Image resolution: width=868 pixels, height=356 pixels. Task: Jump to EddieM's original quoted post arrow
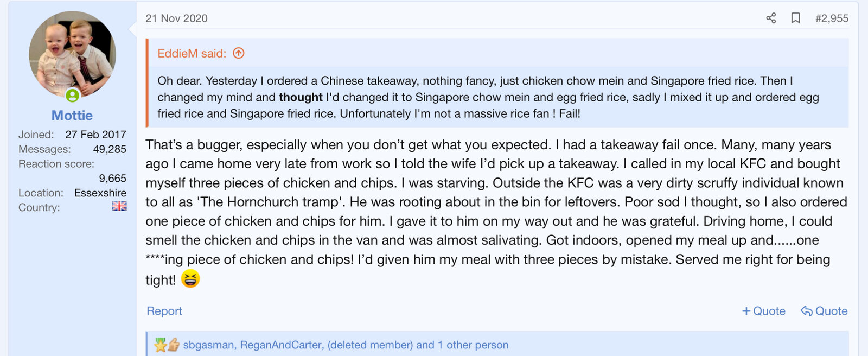tap(239, 53)
